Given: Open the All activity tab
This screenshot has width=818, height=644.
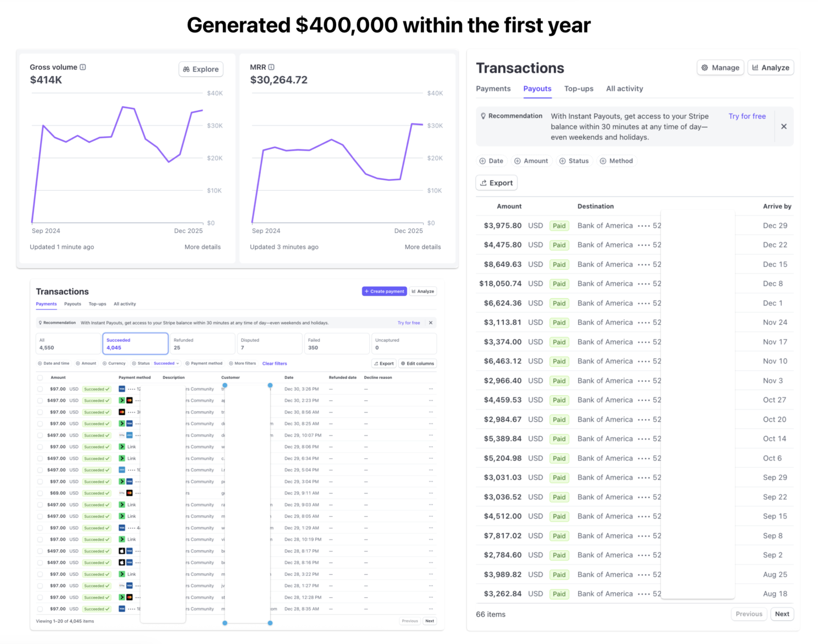Looking at the screenshot, I should tap(625, 89).
